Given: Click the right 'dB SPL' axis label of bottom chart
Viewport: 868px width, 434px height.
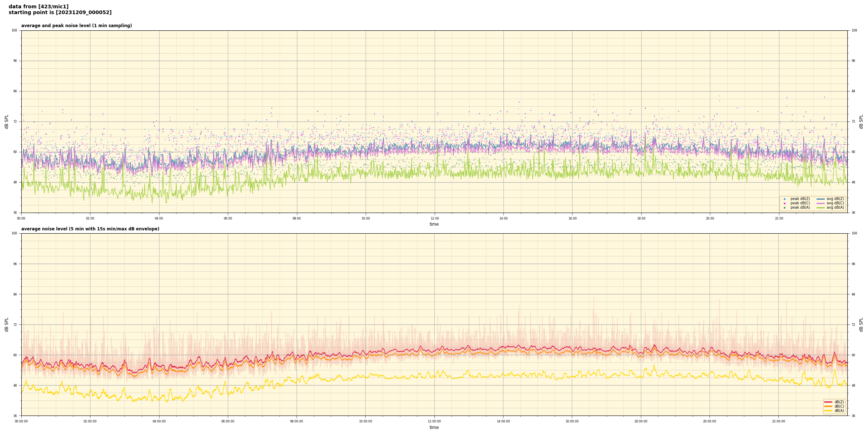Looking at the screenshot, I should 861,324.
